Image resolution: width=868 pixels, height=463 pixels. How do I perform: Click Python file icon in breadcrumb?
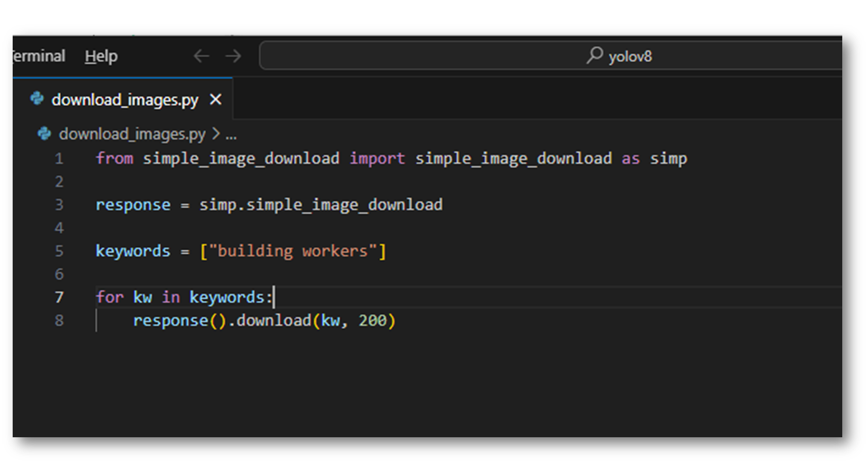tap(44, 133)
